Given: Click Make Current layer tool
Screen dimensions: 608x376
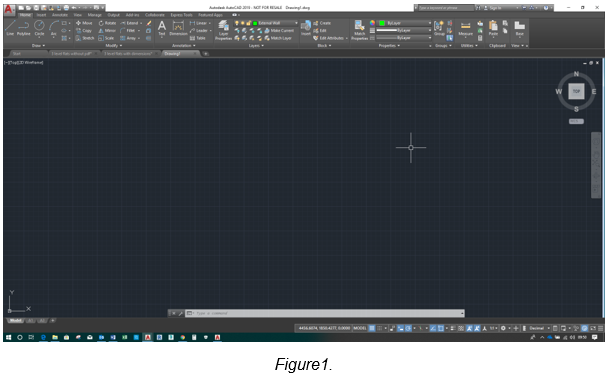Looking at the screenshot, I should coord(279,31).
